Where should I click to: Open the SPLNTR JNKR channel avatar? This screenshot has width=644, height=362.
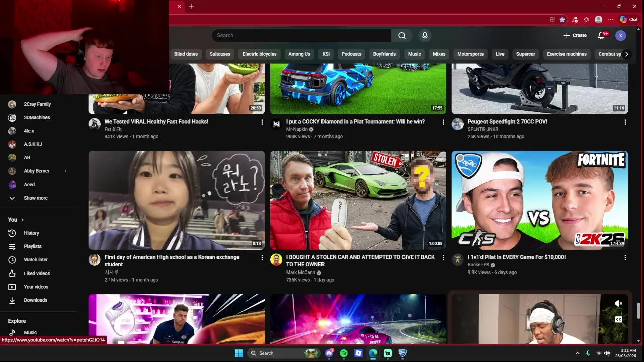click(457, 124)
